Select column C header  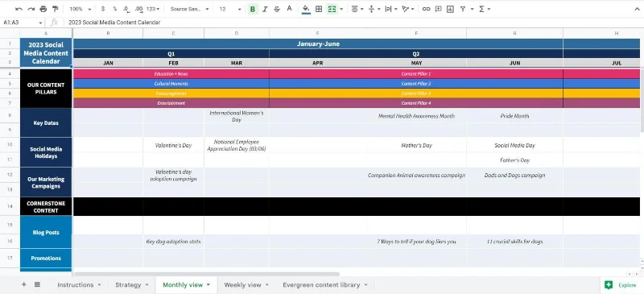pos(173,33)
